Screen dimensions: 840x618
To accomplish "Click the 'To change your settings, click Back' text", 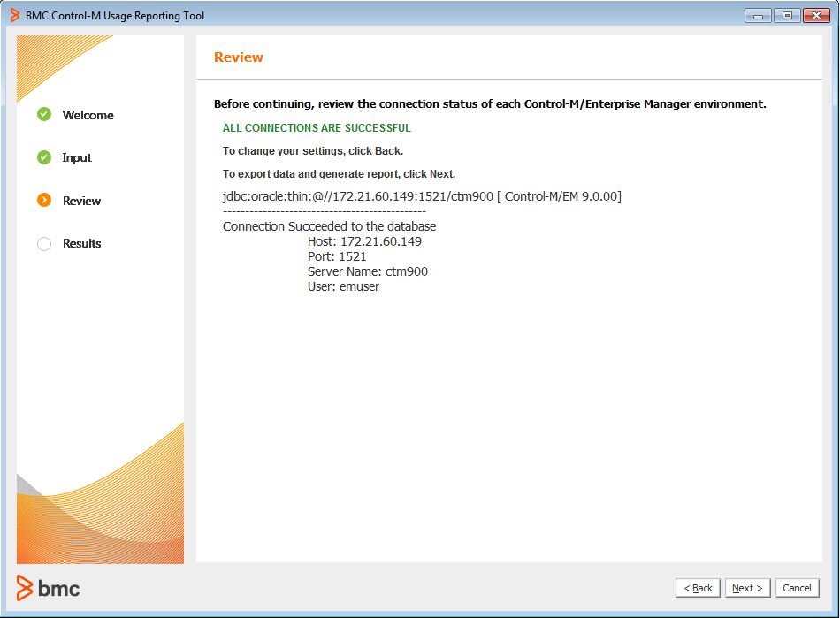I will [x=313, y=151].
